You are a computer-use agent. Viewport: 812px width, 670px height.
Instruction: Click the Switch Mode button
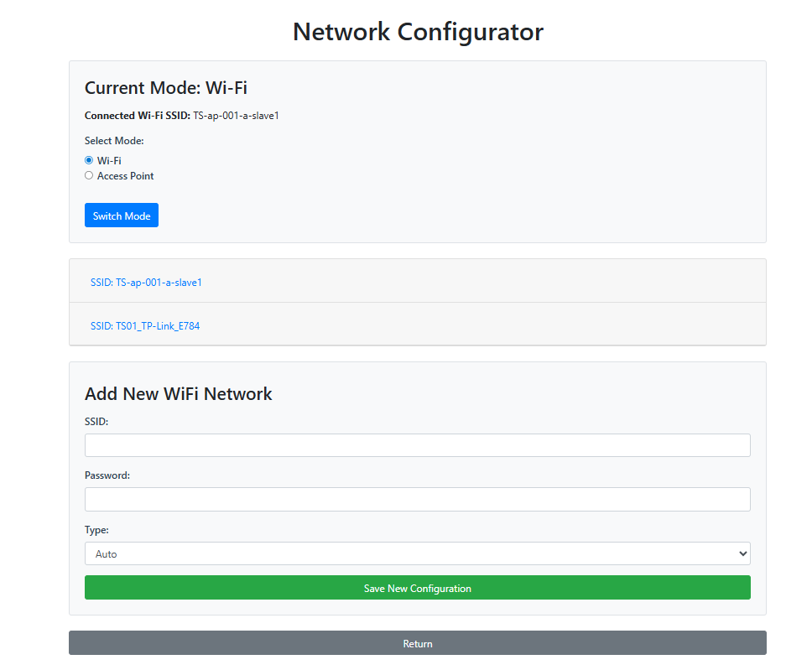coord(121,215)
